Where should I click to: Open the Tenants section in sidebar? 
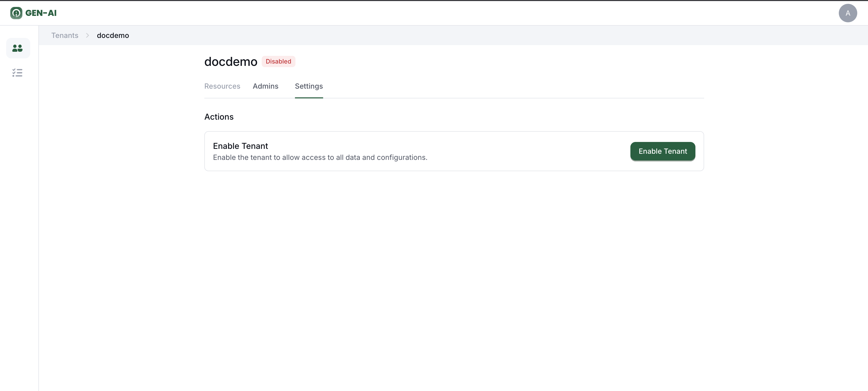(x=17, y=48)
